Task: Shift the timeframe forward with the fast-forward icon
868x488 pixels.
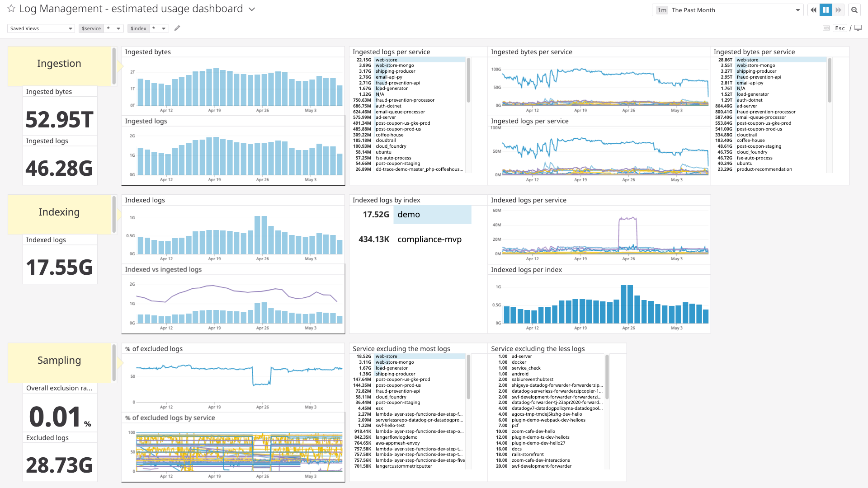Action: [839, 9]
